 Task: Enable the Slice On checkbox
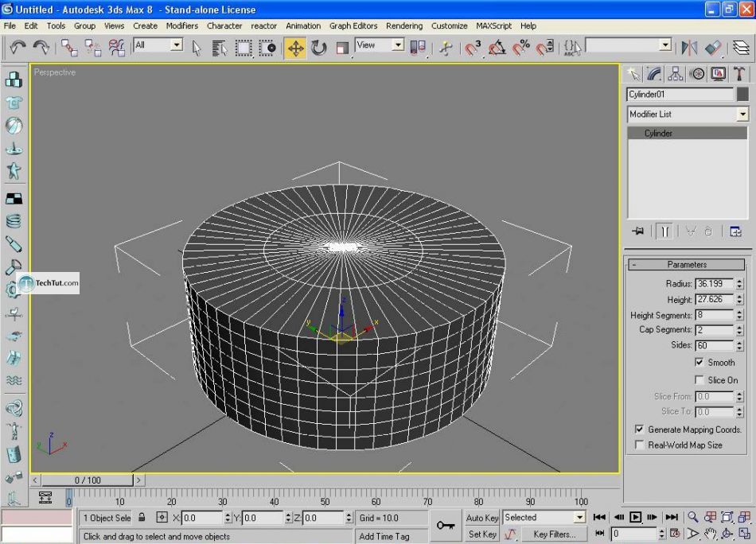click(699, 380)
